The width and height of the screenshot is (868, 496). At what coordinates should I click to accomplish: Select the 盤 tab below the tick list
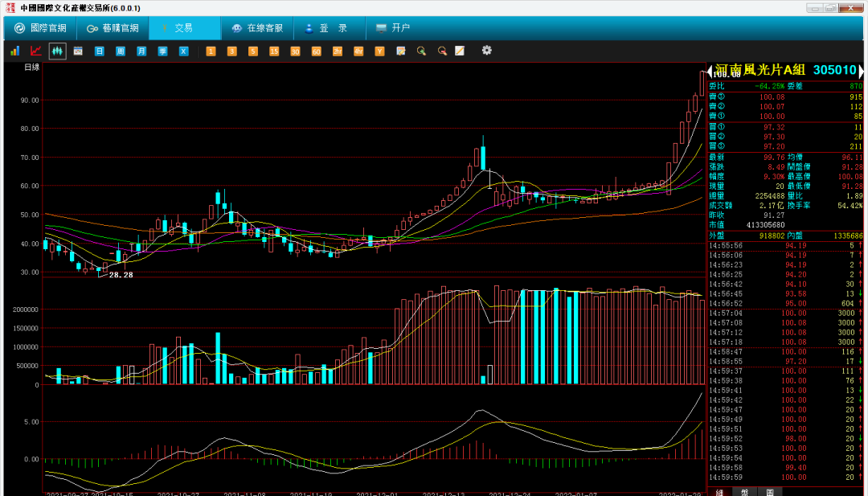coord(744,492)
